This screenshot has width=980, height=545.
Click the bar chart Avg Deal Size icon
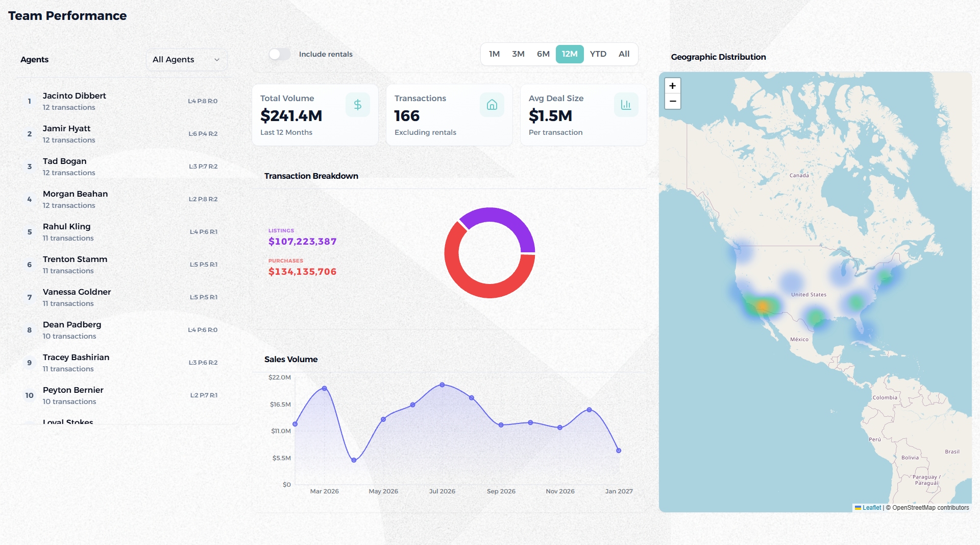click(x=626, y=105)
